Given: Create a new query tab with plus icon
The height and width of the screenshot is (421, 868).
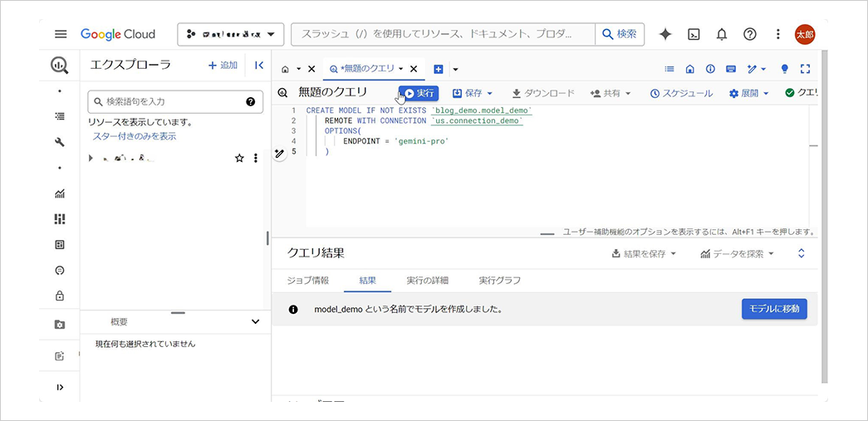Looking at the screenshot, I should tap(439, 69).
